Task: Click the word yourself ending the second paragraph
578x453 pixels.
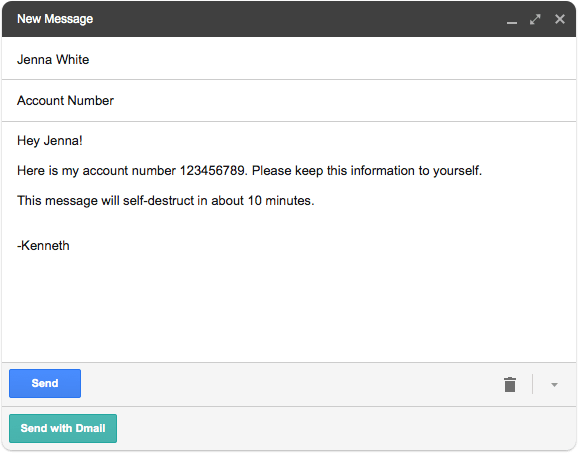Action: (457, 171)
